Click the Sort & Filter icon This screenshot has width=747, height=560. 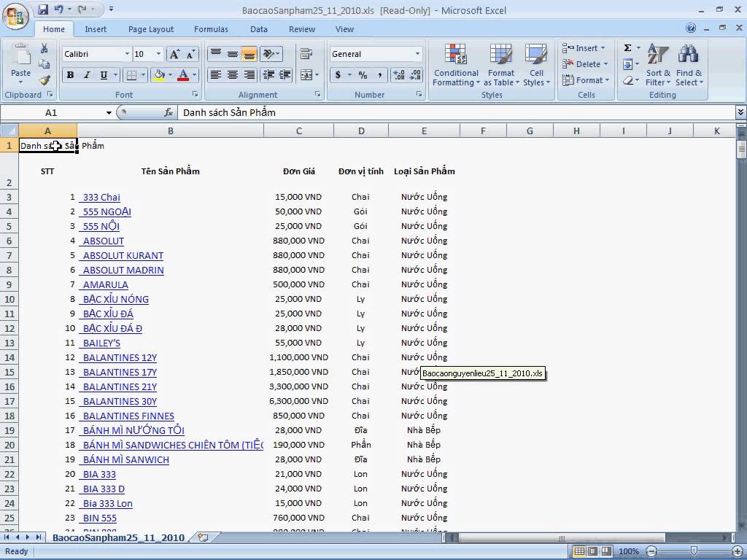coord(657,66)
